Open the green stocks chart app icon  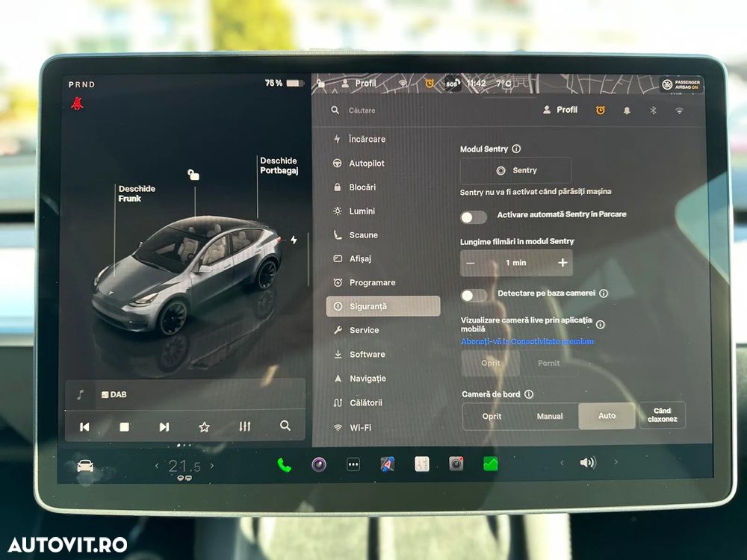point(490,464)
